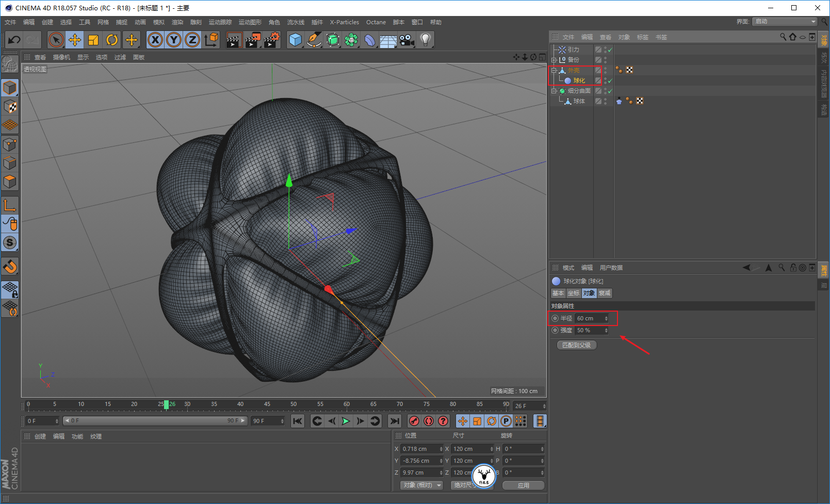
Task: Open Subdivision Surface generators icon
Action: pos(333,40)
